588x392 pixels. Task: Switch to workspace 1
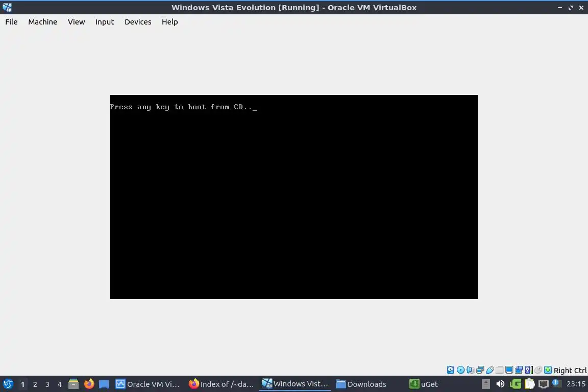pos(22,384)
